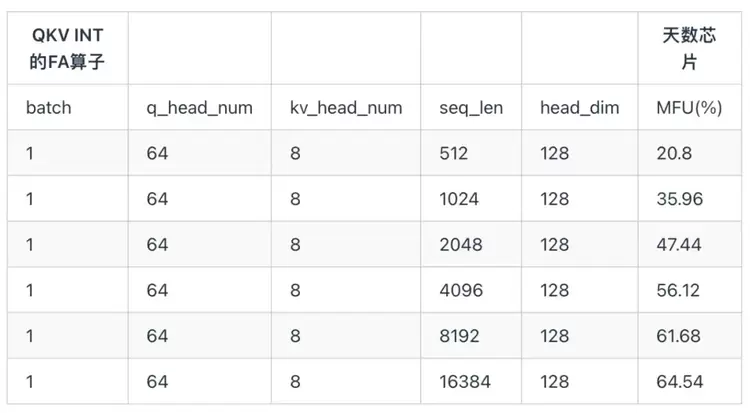Click the "QKV INT 的FA算子" header cell

tap(68, 49)
